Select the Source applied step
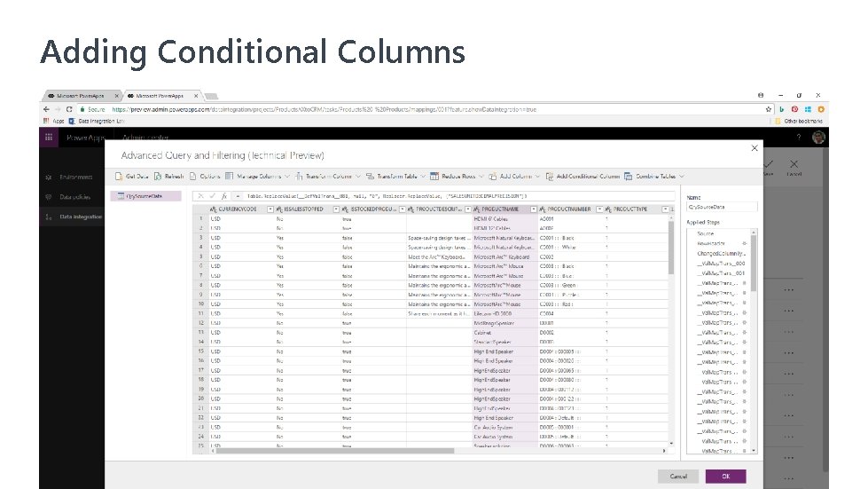868x489 pixels. [x=705, y=233]
